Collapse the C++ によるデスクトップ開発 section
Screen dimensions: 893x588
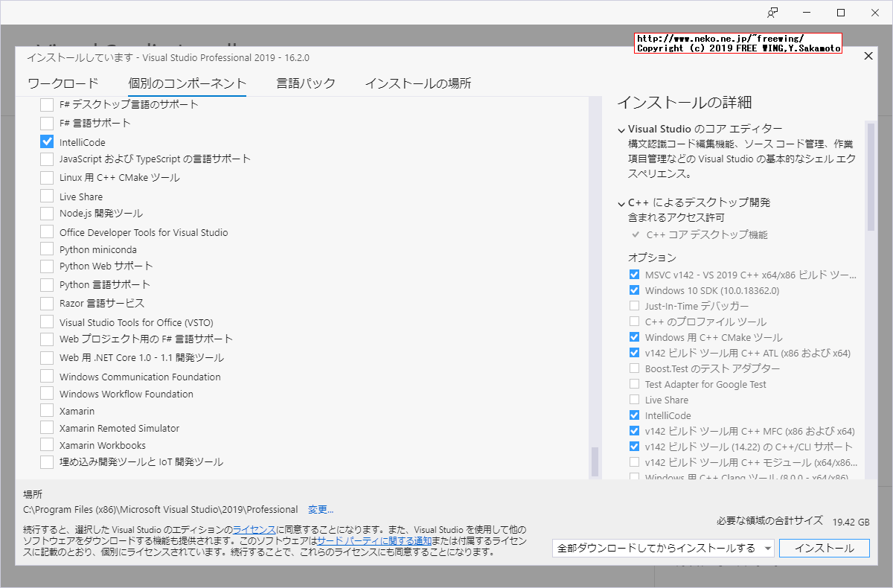pyautogui.click(x=621, y=202)
